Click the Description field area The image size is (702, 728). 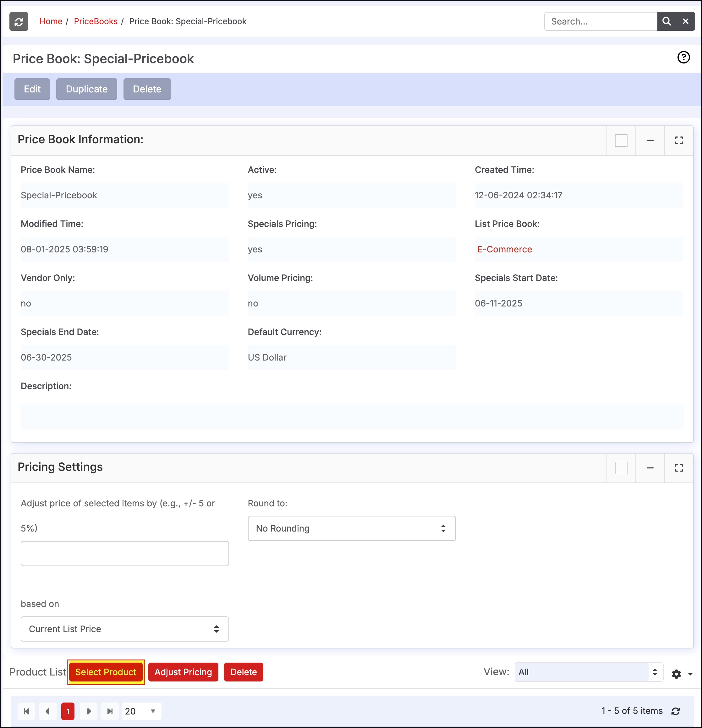coord(352,417)
